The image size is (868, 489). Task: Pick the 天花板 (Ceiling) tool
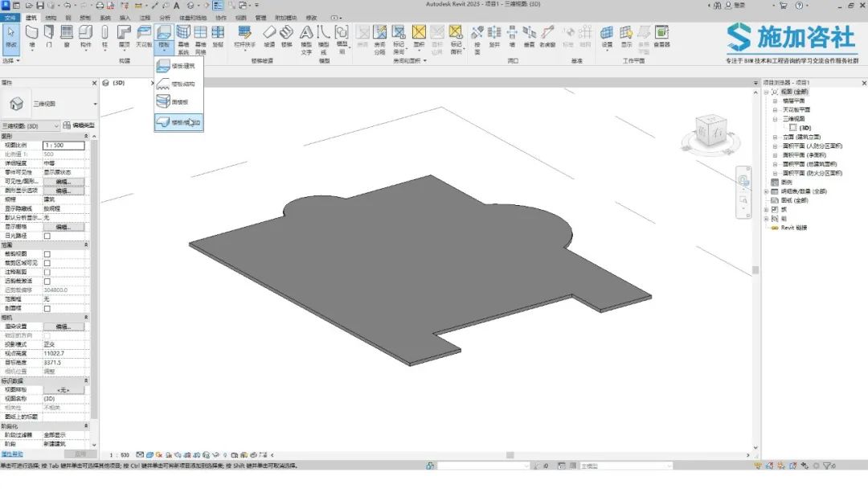coord(143,36)
